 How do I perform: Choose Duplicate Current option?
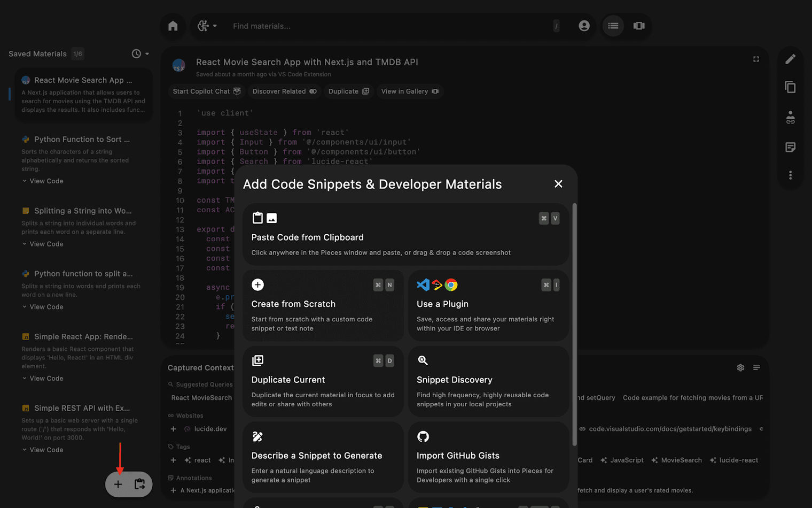(323, 381)
